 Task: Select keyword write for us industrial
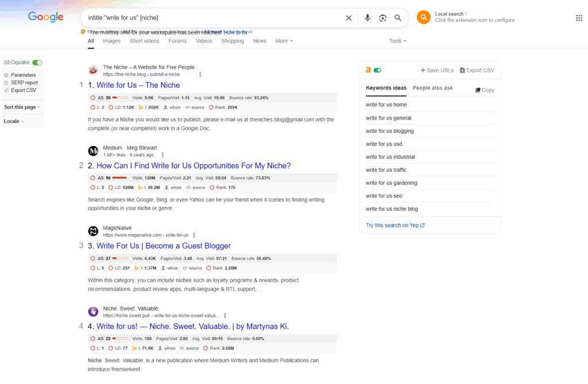point(390,157)
